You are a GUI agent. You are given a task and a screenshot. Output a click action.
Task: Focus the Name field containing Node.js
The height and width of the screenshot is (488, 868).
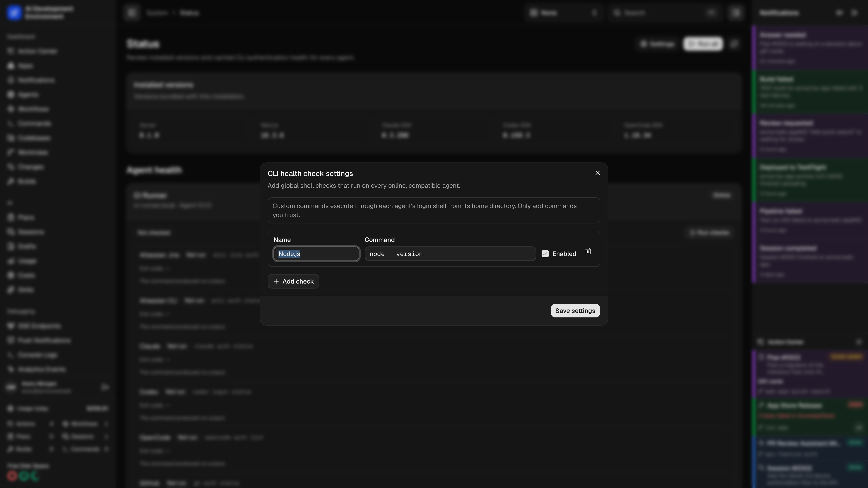point(316,253)
